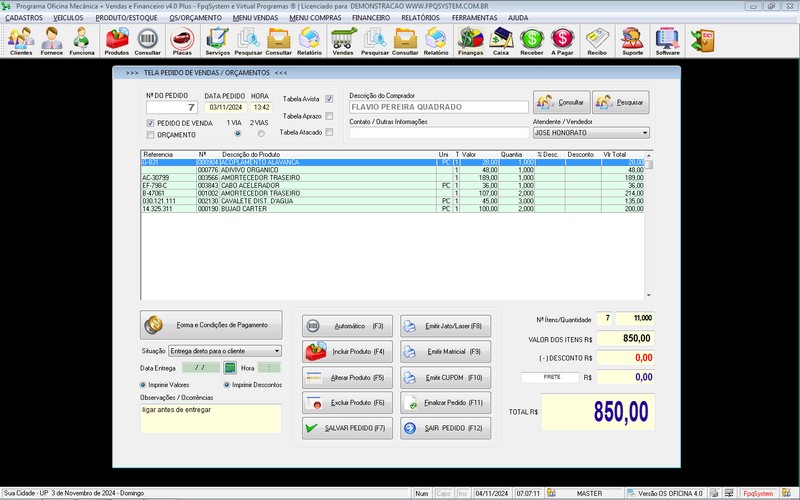Open the Vendas shopping cart icon
Viewport: 800px width, 500px height.
click(343, 40)
